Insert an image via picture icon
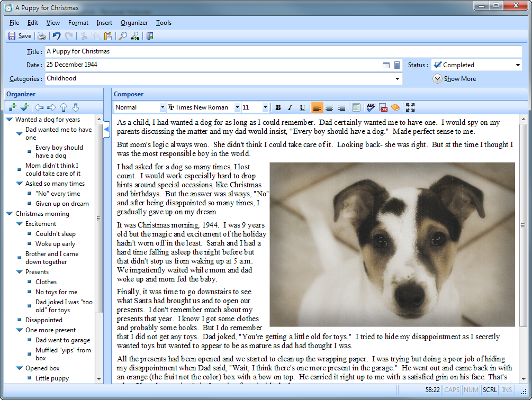This screenshot has width=532, height=400. point(356,107)
